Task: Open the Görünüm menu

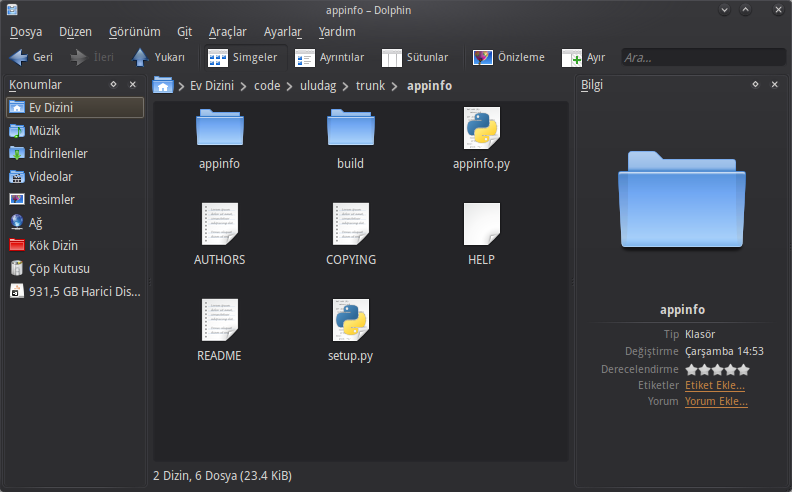Action: coord(135,32)
